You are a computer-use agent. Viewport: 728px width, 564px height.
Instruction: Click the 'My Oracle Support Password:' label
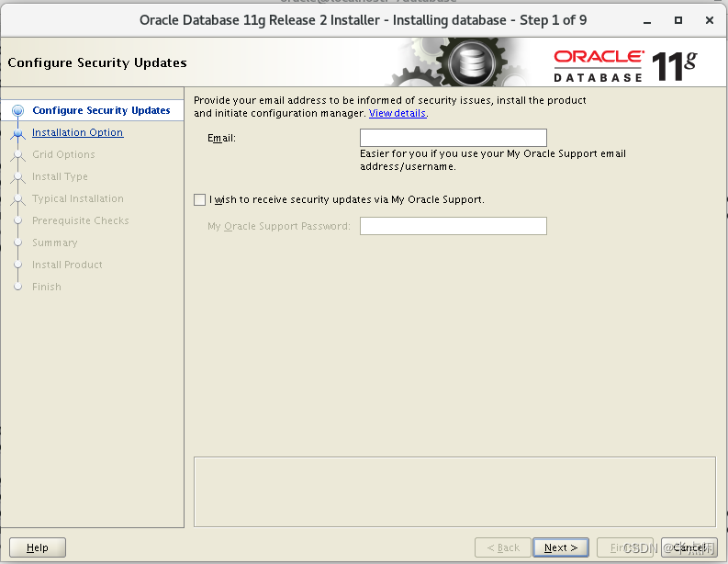tap(278, 226)
